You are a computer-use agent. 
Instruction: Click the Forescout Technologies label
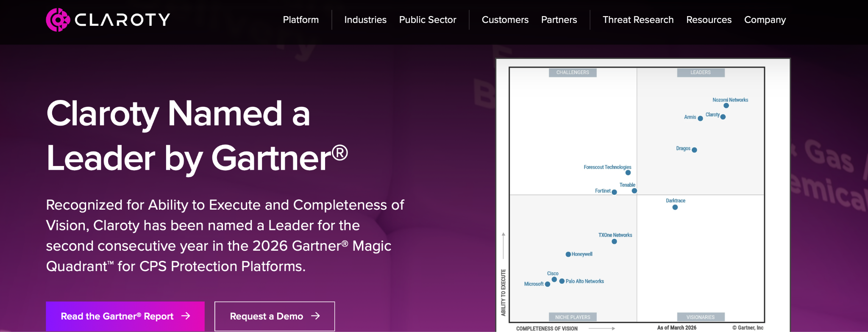tap(607, 167)
